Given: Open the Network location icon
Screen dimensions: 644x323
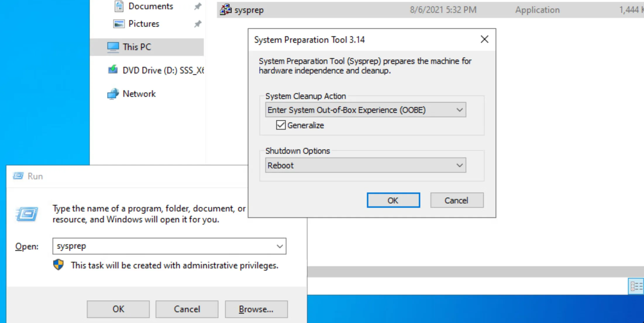Looking at the screenshot, I should (x=113, y=94).
